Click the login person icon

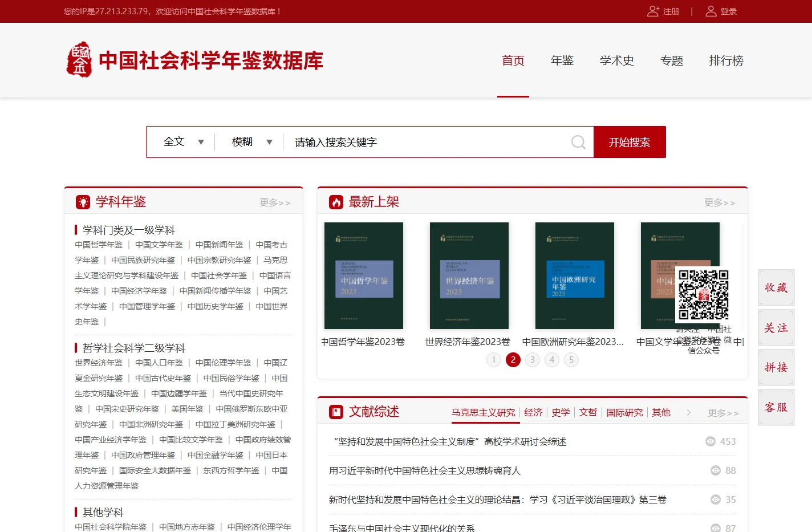711,11
